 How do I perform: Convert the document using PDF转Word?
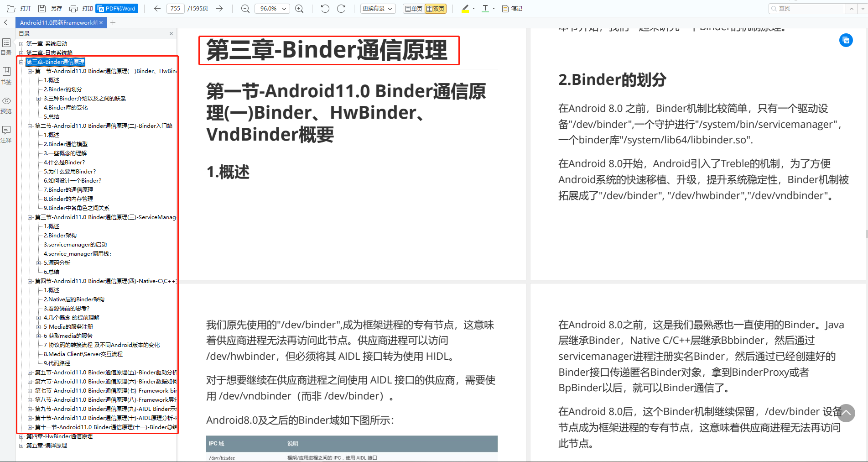[x=117, y=8]
